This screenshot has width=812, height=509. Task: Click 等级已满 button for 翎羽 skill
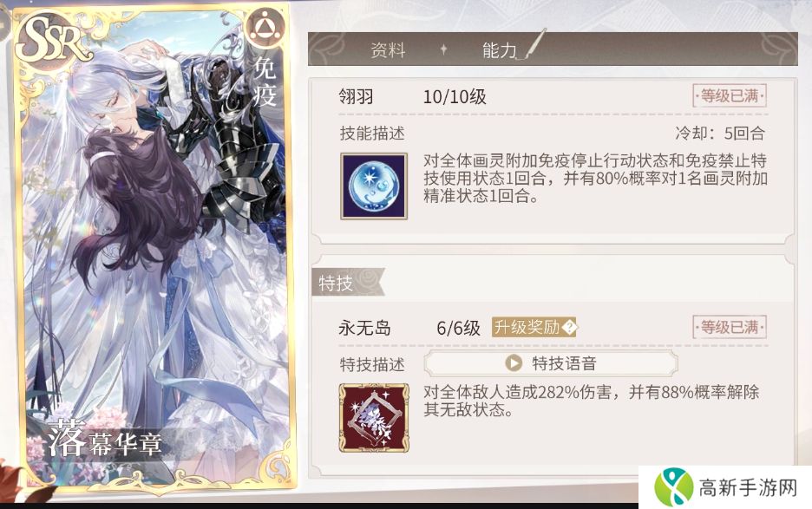729,95
